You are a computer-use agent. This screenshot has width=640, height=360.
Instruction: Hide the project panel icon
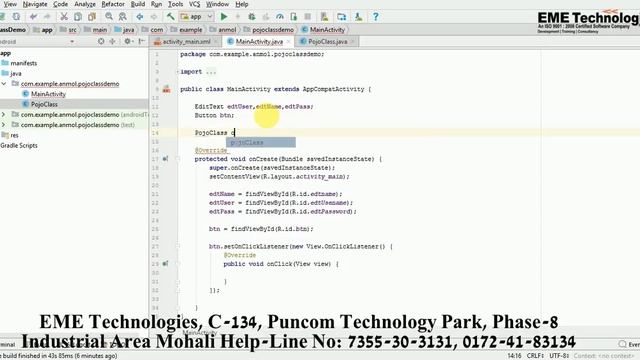coord(141,41)
